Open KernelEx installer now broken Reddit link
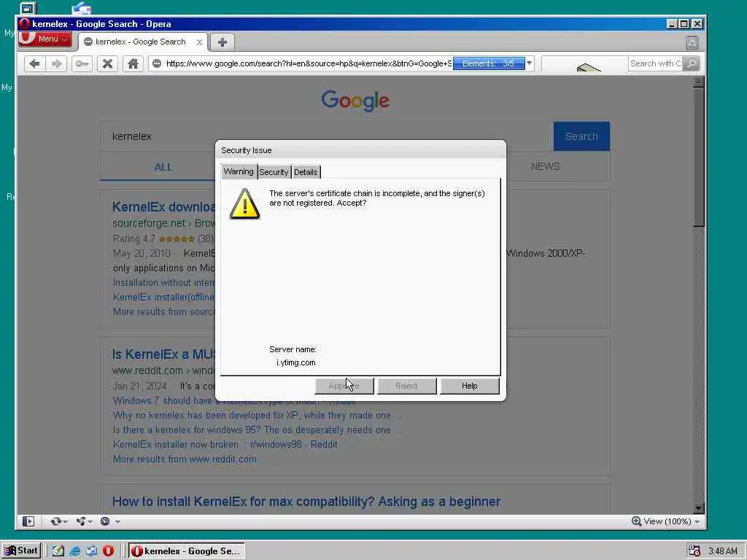 pos(225,444)
